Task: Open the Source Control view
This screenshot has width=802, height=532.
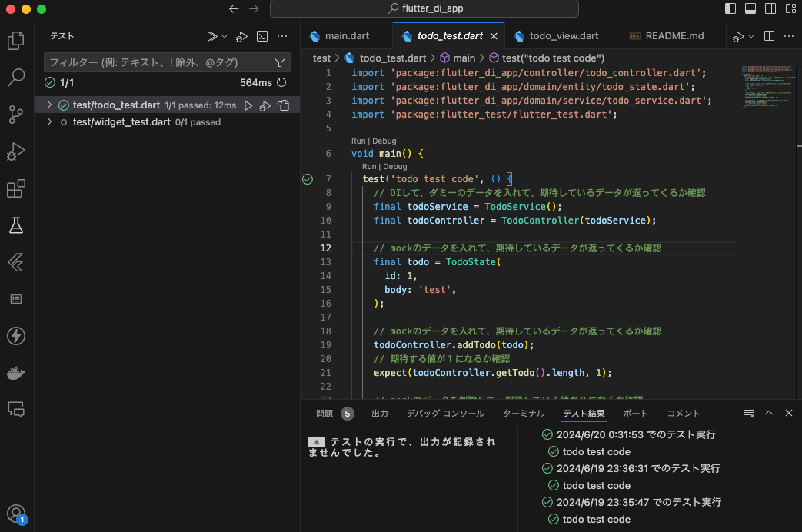Action: tap(16, 115)
